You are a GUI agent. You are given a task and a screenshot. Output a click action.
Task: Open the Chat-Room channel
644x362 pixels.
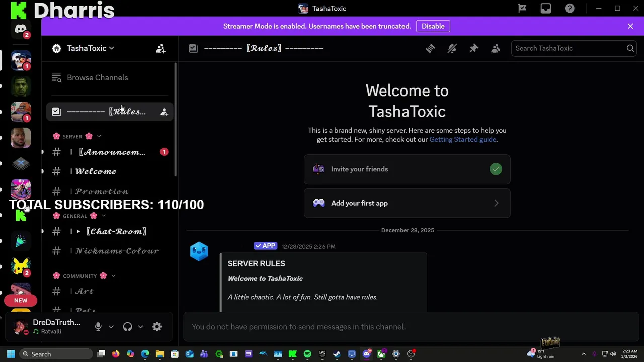[x=110, y=231]
